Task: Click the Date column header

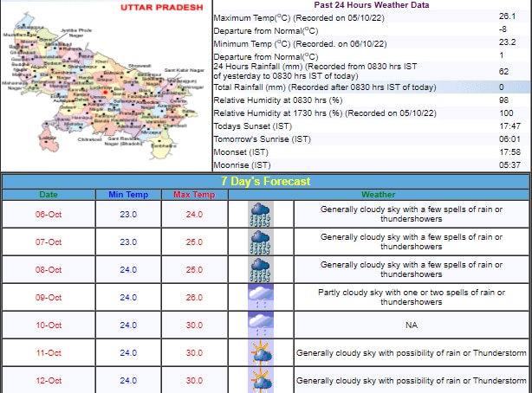Action: tap(49, 195)
